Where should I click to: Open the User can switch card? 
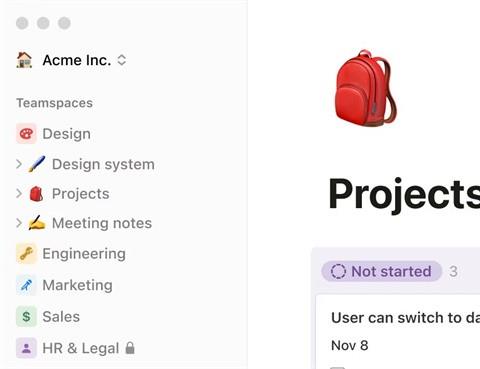tap(398, 332)
